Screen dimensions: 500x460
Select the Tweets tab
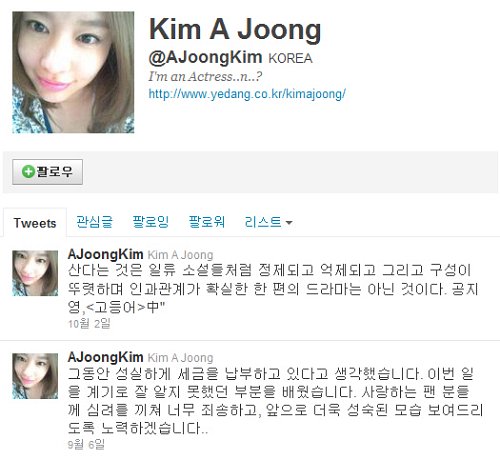click(35, 223)
